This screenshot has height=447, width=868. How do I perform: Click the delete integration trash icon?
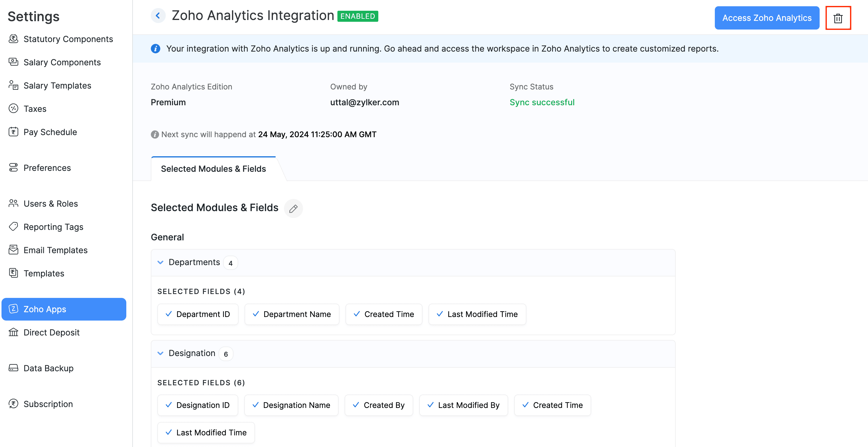[838, 18]
